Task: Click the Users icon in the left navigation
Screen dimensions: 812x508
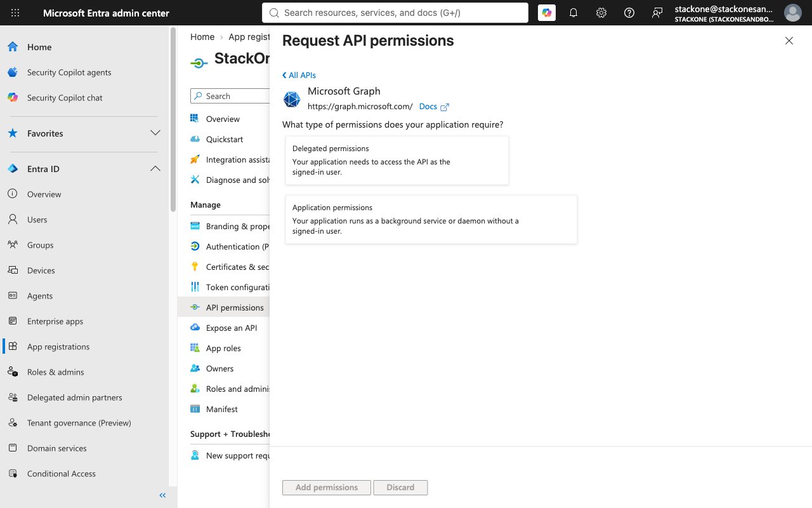Action: [x=13, y=220]
